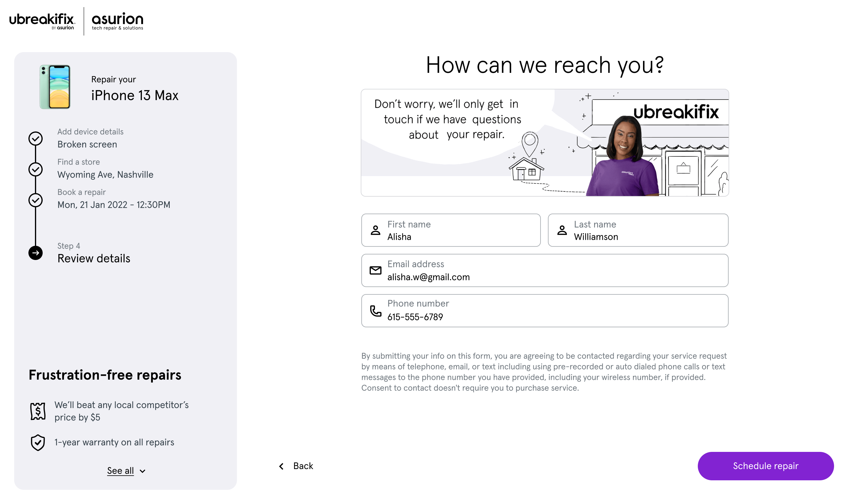Focus the Email address input field
The image size is (853, 504).
point(545,270)
